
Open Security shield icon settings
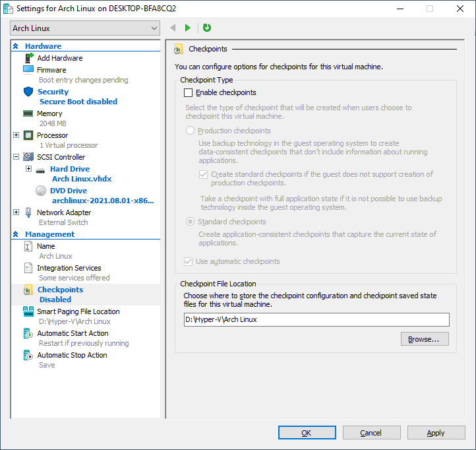coord(28,92)
